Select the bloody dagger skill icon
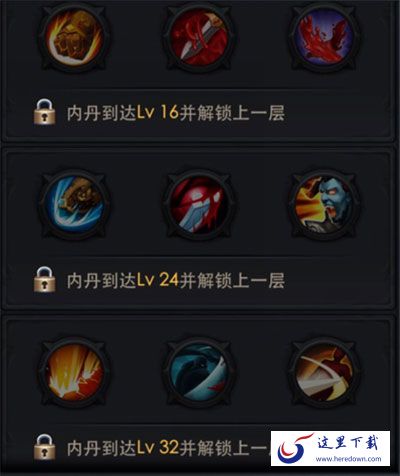 [199, 37]
